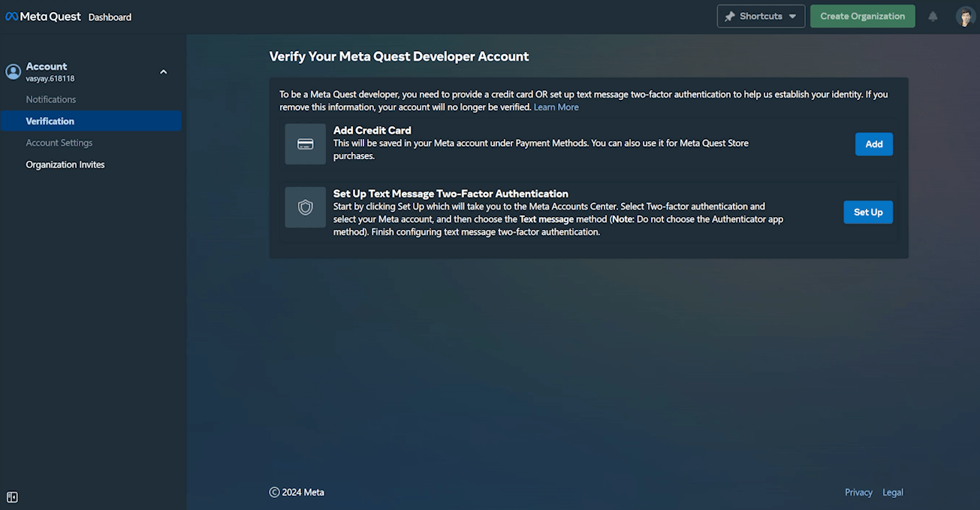Open the notifications bell
Image resolution: width=980 pixels, height=510 pixels.
click(933, 17)
